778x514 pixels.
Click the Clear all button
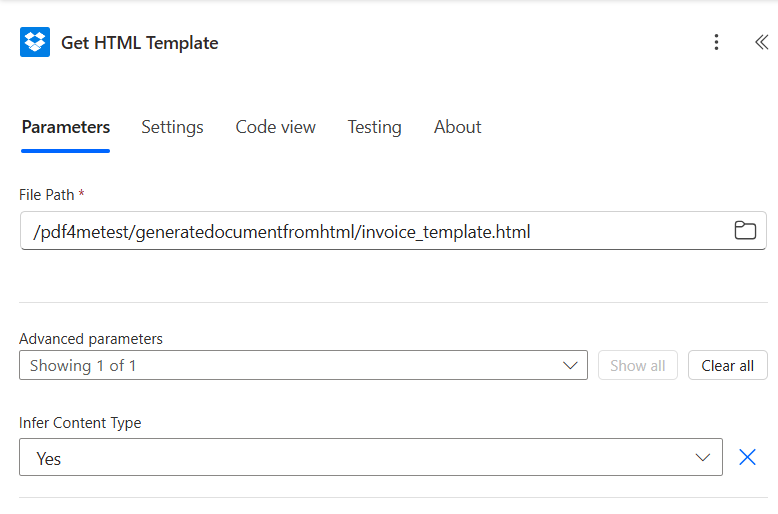[x=727, y=365]
